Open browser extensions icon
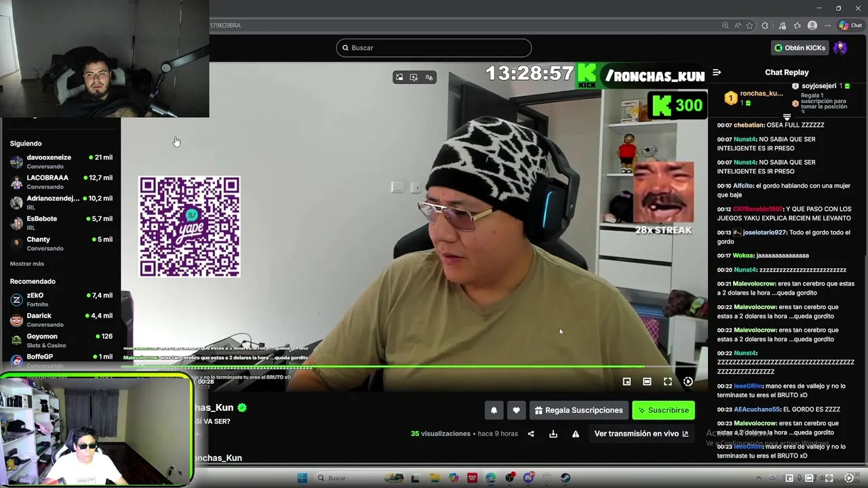Viewport: 868px width, 488px height. [x=766, y=25]
